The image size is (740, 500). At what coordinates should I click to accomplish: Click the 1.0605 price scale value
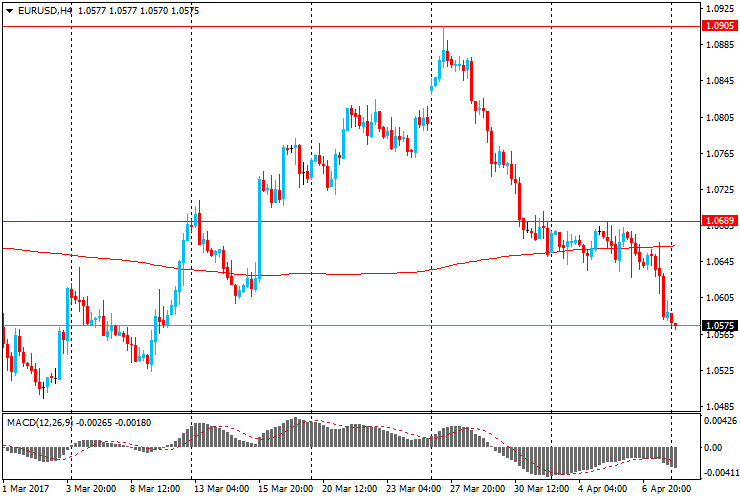tap(720, 297)
